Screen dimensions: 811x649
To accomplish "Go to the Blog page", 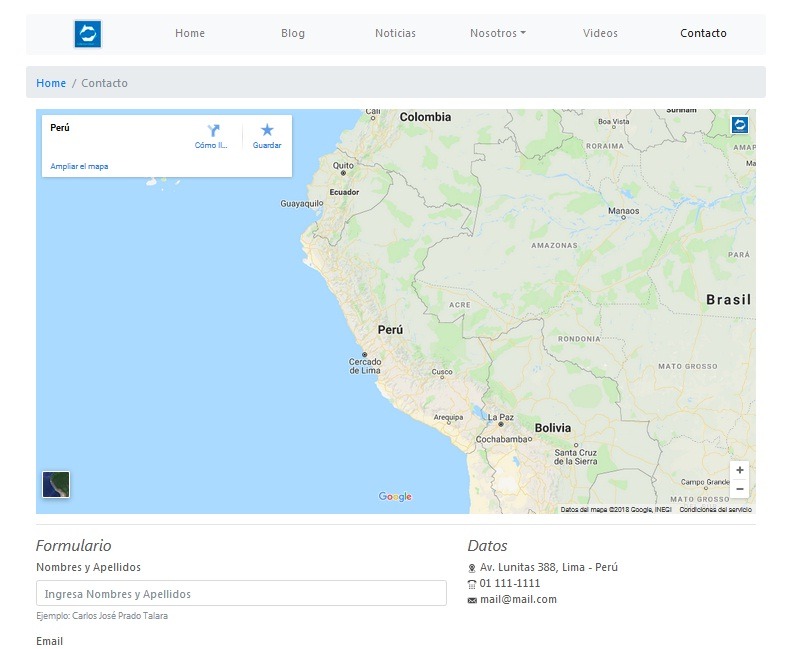I will [x=293, y=33].
